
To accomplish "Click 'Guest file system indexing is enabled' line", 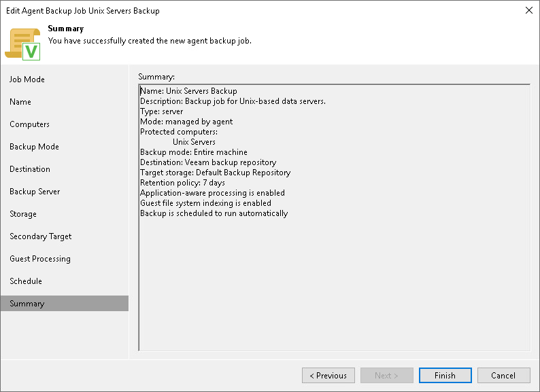I will pos(205,203).
